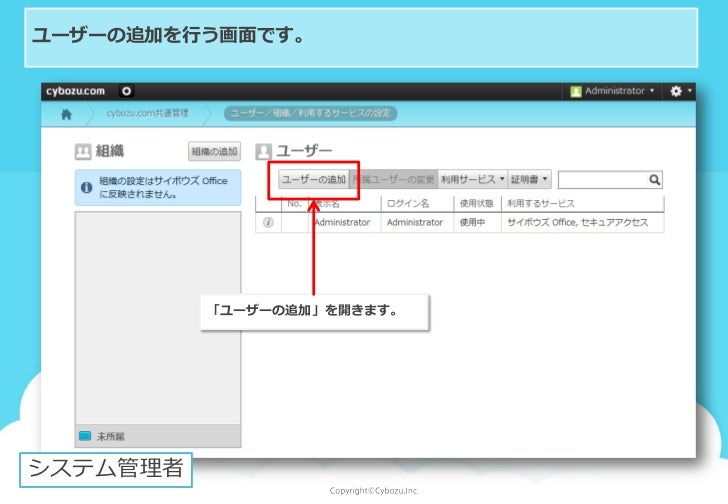
Task: Select the 未所属 organization item
Action: pos(158,436)
